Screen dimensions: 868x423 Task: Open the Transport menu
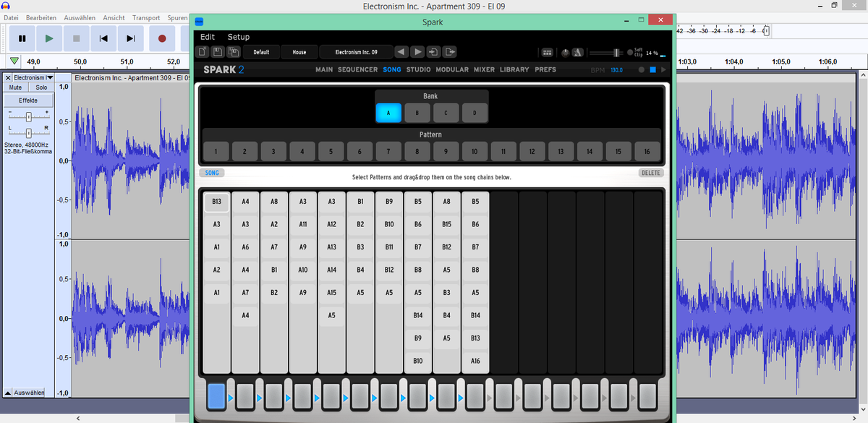pyautogui.click(x=146, y=17)
